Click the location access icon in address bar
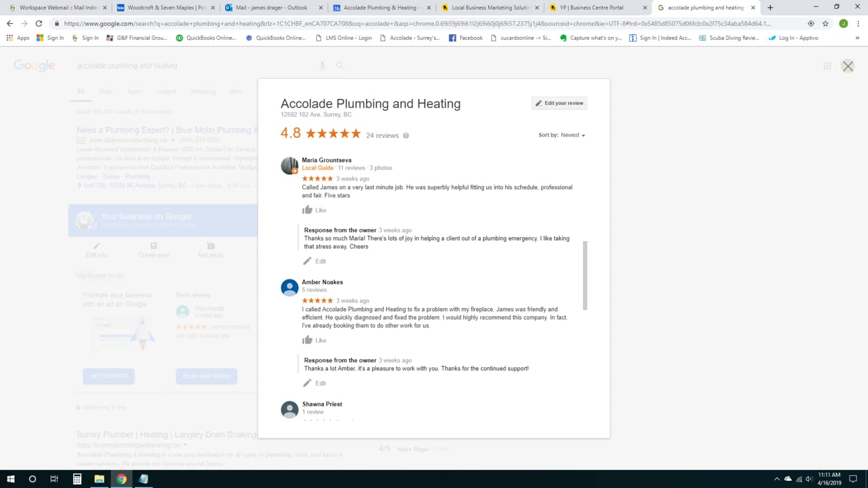 pos(811,23)
